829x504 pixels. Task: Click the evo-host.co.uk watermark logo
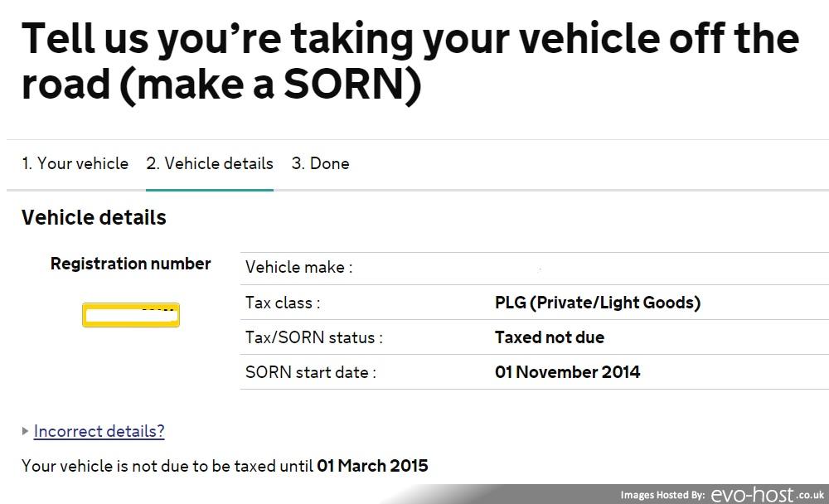coord(768,495)
